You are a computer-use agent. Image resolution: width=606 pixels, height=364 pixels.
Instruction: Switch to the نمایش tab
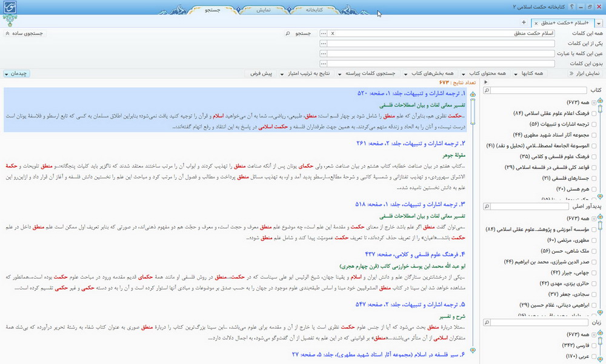(x=264, y=10)
